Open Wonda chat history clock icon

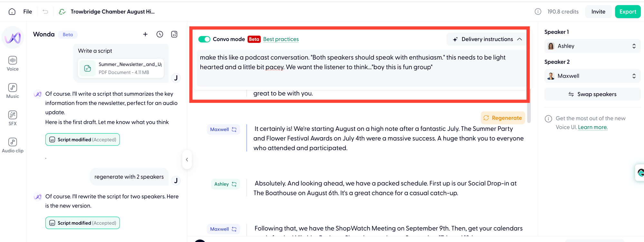(160, 34)
